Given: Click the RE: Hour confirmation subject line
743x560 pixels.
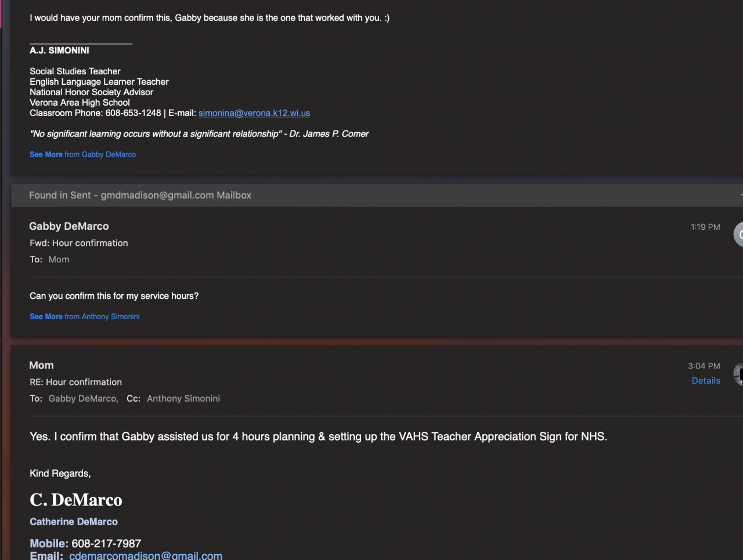Looking at the screenshot, I should click(x=75, y=382).
